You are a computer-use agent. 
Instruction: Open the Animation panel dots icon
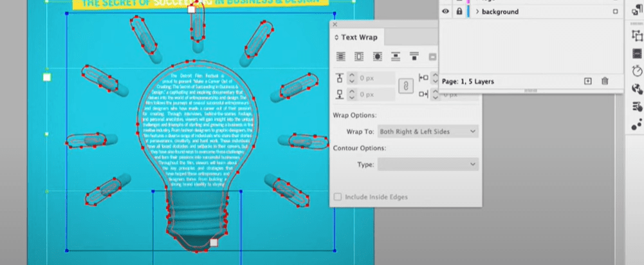click(637, 124)
